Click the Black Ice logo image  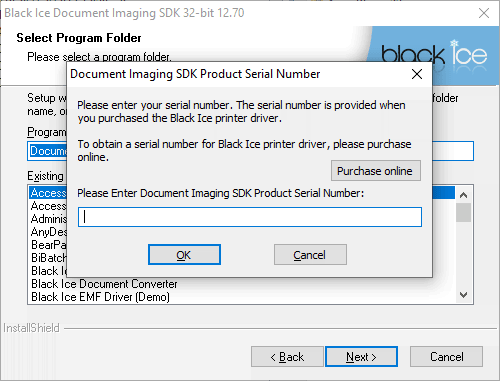(434, 55)
